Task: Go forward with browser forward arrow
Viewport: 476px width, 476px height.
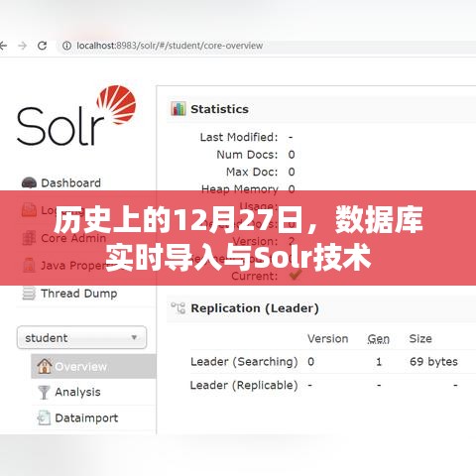Action: pyautogui.click(x=23, y=46)
